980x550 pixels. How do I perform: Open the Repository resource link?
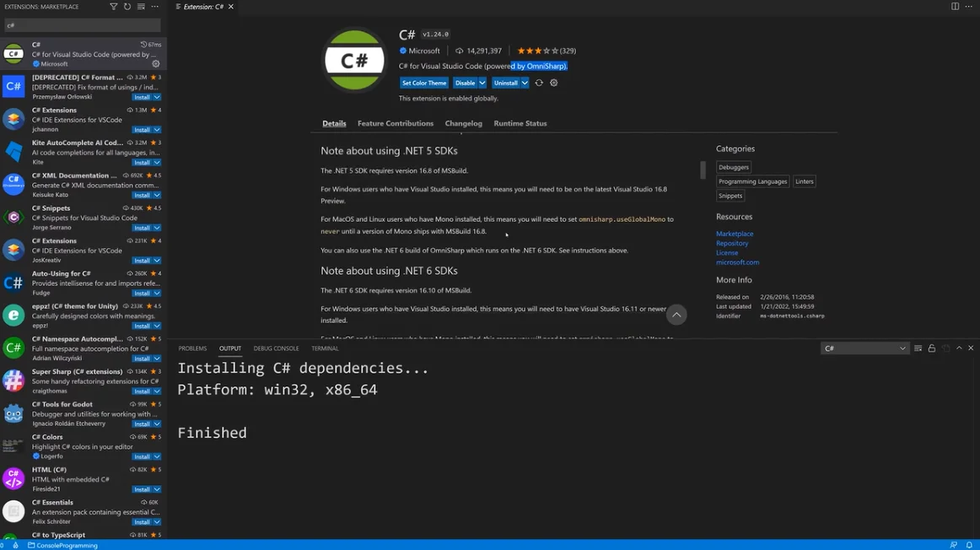click(x=731, y=244)
